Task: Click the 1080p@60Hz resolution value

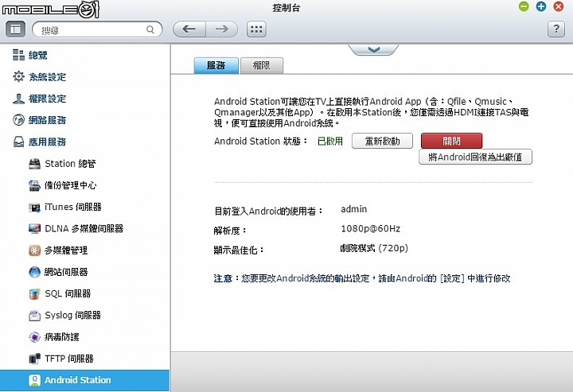Action: pyautogui.click(x=371, y=229)
